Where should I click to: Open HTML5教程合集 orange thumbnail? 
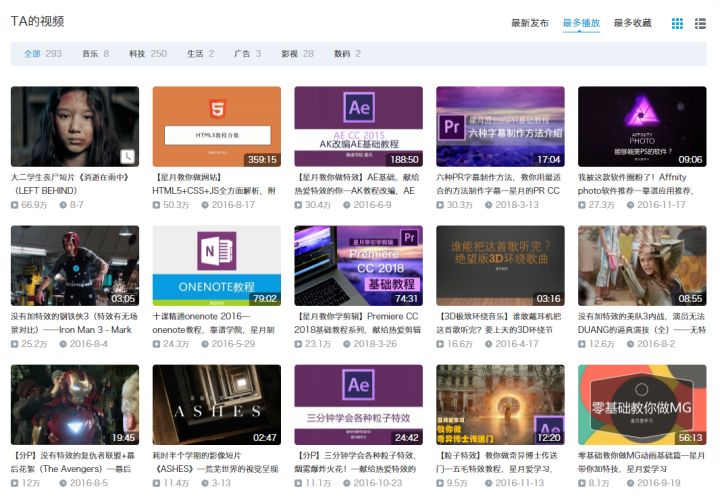pyautogui.click(x=217, y=126)
